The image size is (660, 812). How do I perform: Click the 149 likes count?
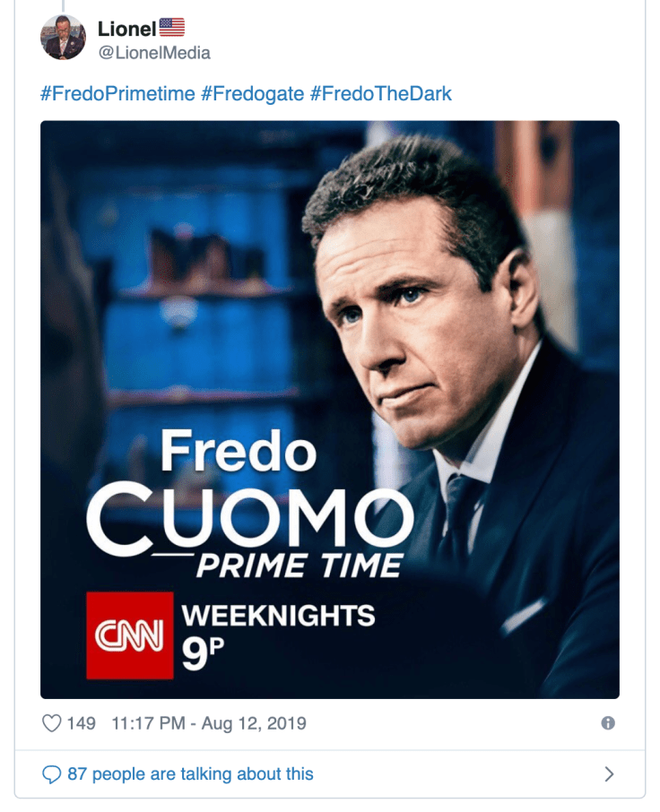(82, 723)
